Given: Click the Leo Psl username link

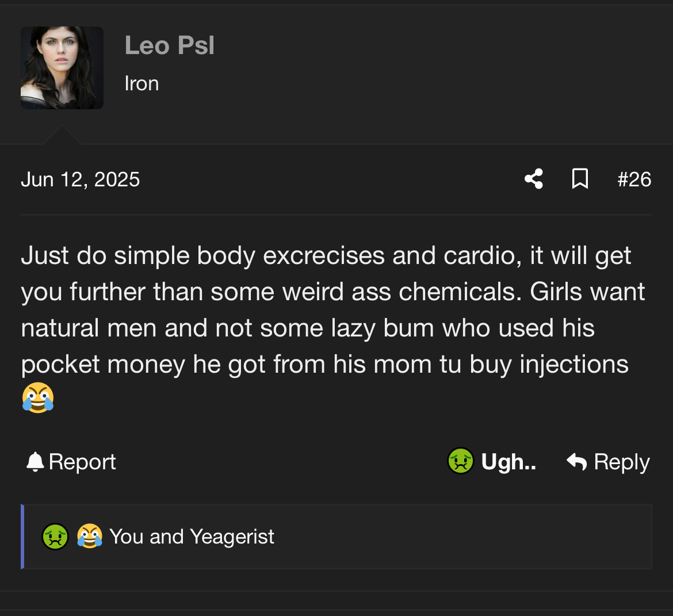Looking at the screenshot, I should (x=169, y=45).
